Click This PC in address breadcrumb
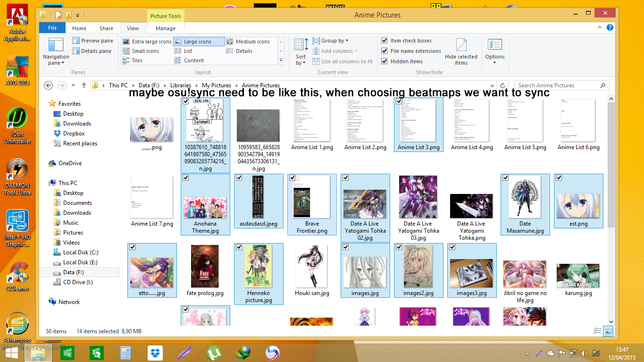Image resolution: width=644 pixels, height=362 pixels. (118, 85)
